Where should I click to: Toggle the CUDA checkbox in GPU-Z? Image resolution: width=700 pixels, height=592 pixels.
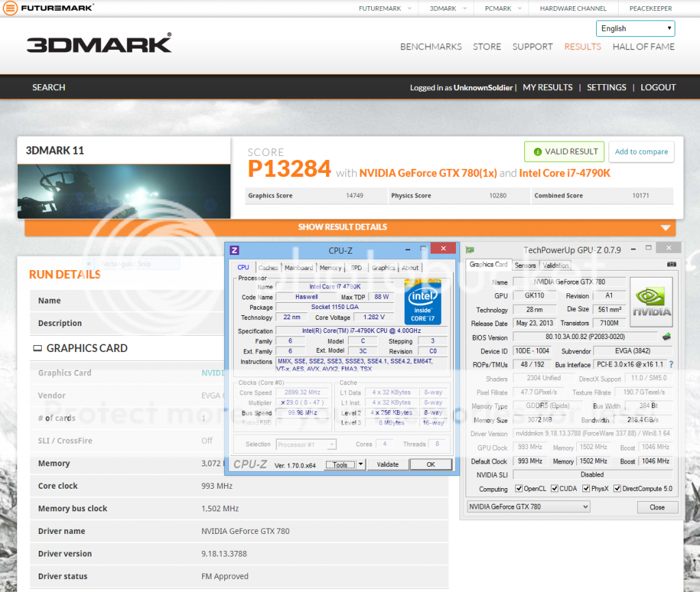tap(554, 488)
